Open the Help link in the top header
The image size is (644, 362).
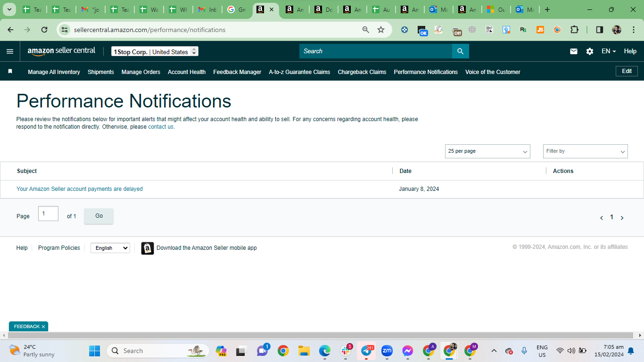(630, 51)
